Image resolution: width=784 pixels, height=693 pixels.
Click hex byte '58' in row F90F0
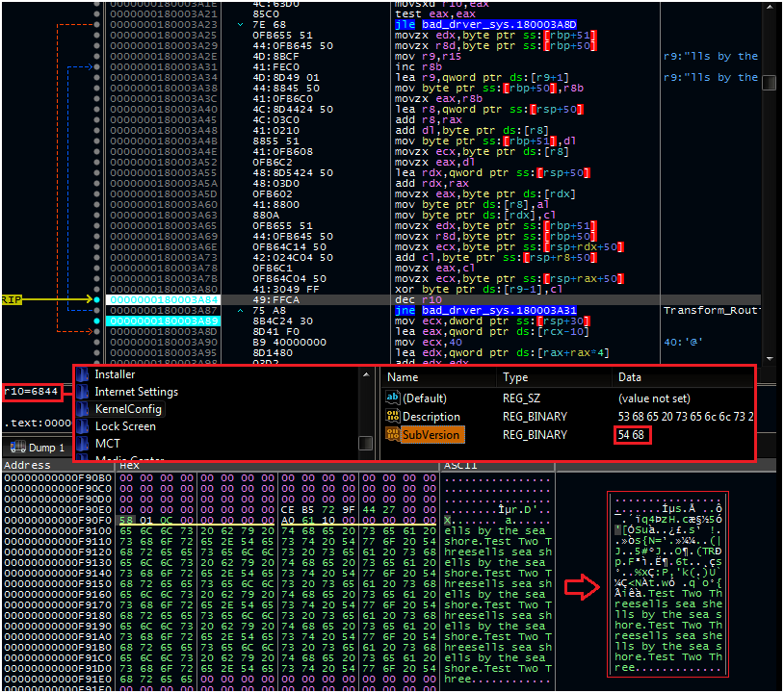[126, 520]
